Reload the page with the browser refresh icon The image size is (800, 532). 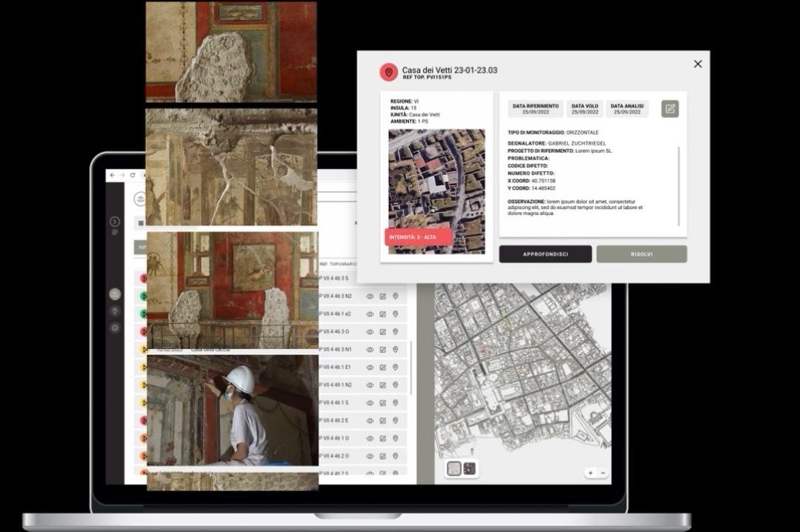133,176
